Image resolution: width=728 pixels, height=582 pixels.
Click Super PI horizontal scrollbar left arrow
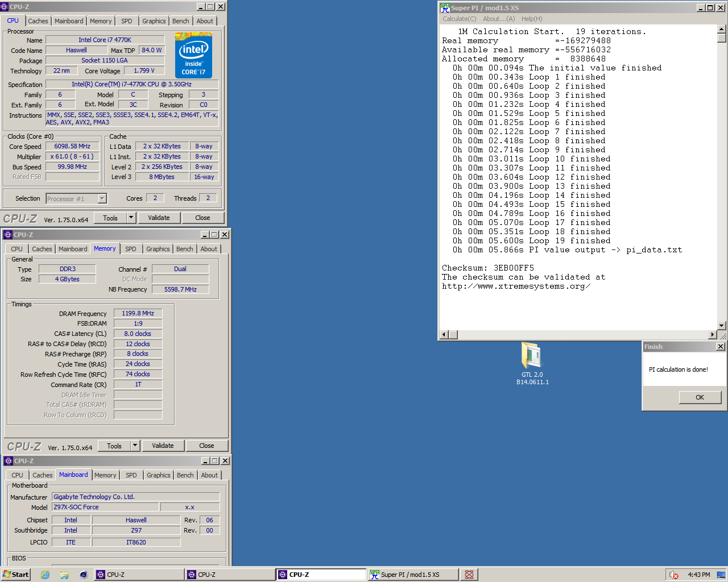pyautogui.click(x=445, y=335)
